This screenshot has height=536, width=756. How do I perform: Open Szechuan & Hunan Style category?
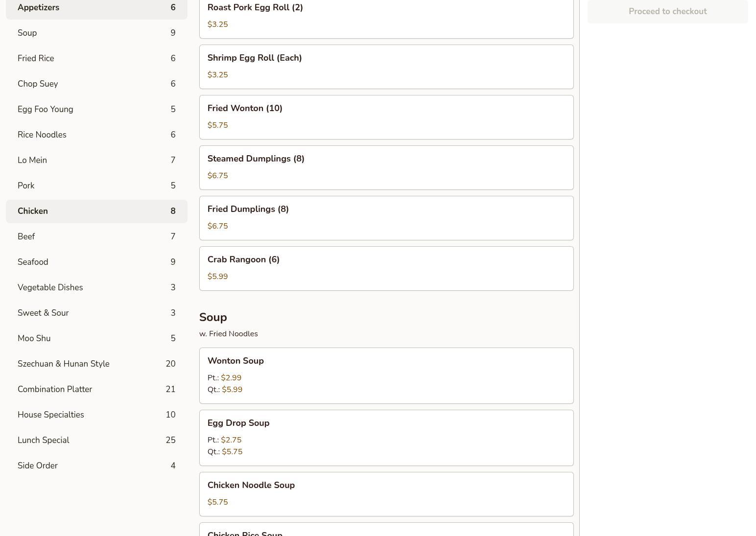[x=96, y=364]
